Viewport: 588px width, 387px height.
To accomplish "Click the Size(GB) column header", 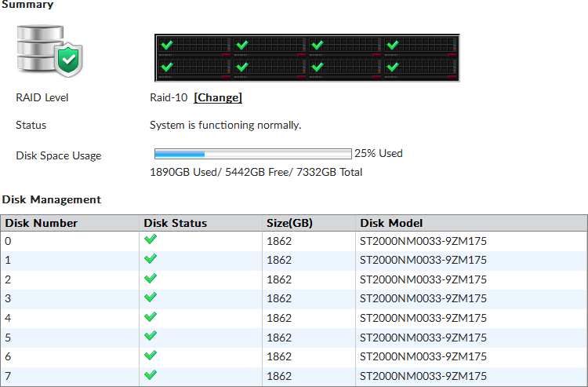I will [x=290, y=223].
